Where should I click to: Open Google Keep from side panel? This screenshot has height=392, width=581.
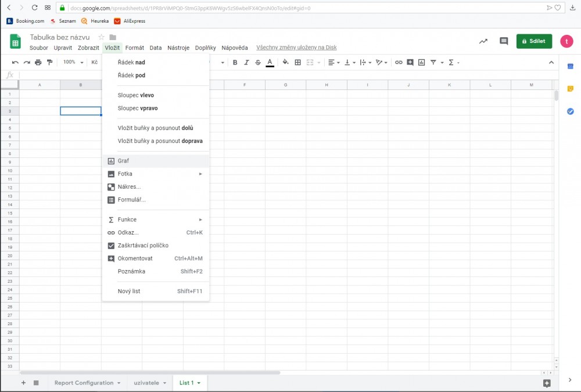570,89
